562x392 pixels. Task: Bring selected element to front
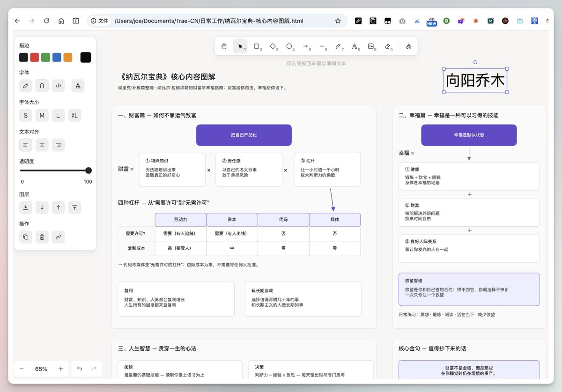coord(74,207)
